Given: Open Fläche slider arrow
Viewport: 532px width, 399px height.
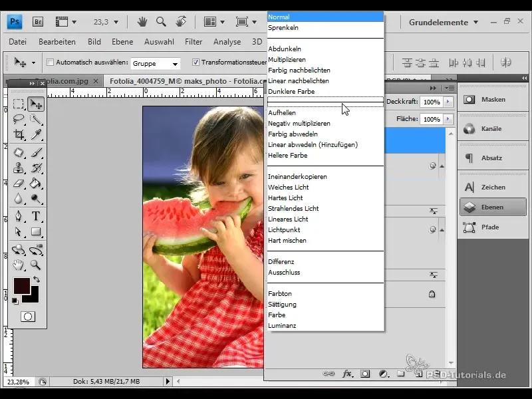Looking at the screenshot, I should click(x=448, y=119).
